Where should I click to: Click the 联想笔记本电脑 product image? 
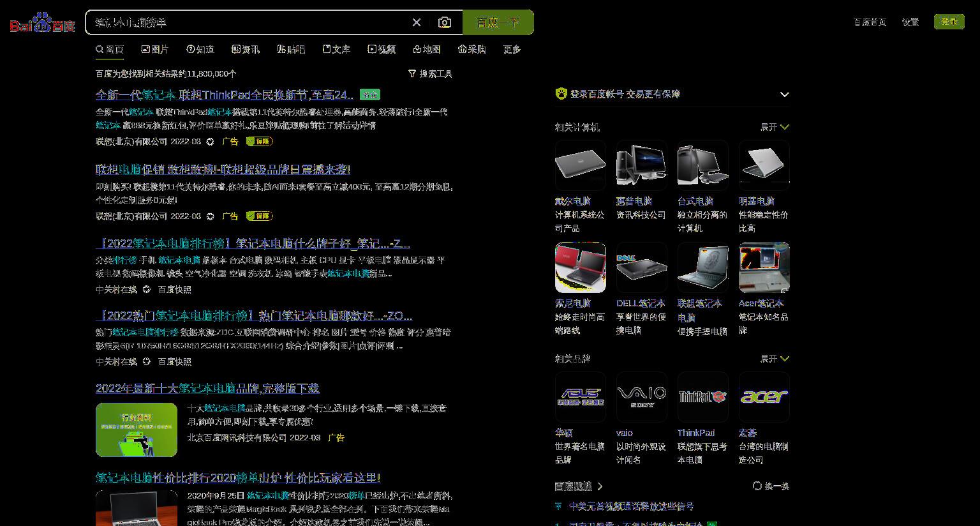coord(703,267)
